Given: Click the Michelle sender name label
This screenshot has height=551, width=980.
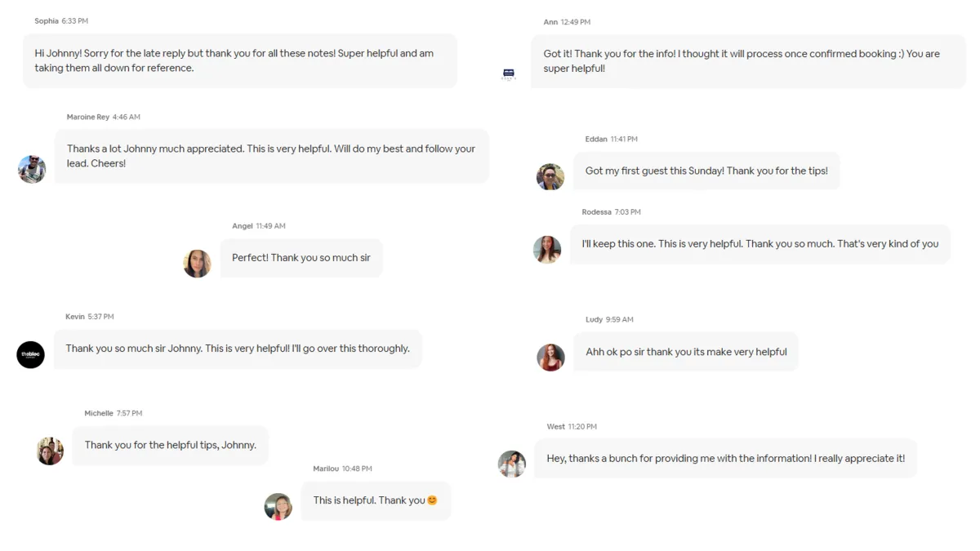Looking at the screenshot, I should [x=99, y=413].
